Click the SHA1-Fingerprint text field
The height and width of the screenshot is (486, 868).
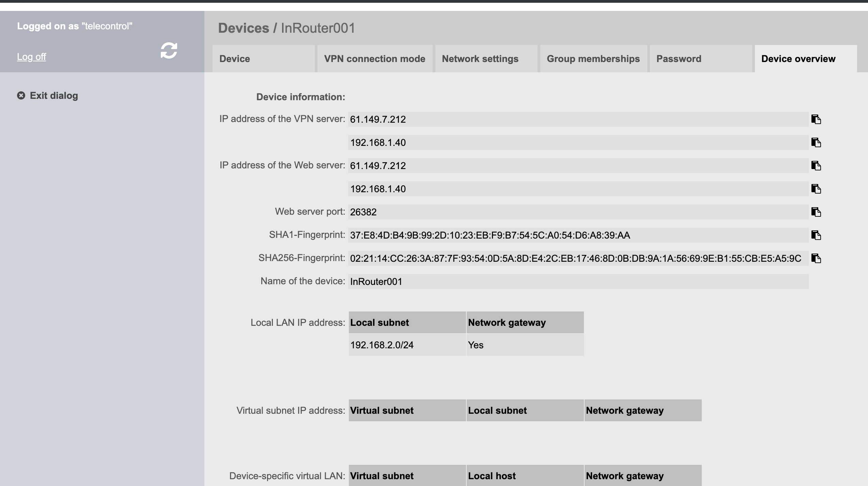pyautogui.click(x=578, y=235)
